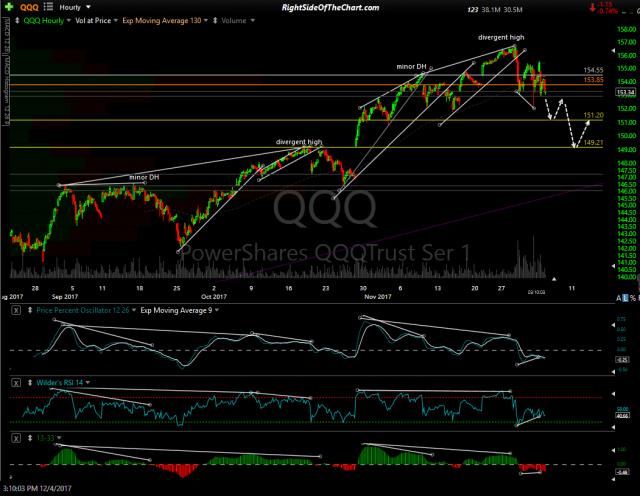Click the 'divergent high' annotation in October
The height and width of the screenshot is (496, 640).
[x=299, y=142]
